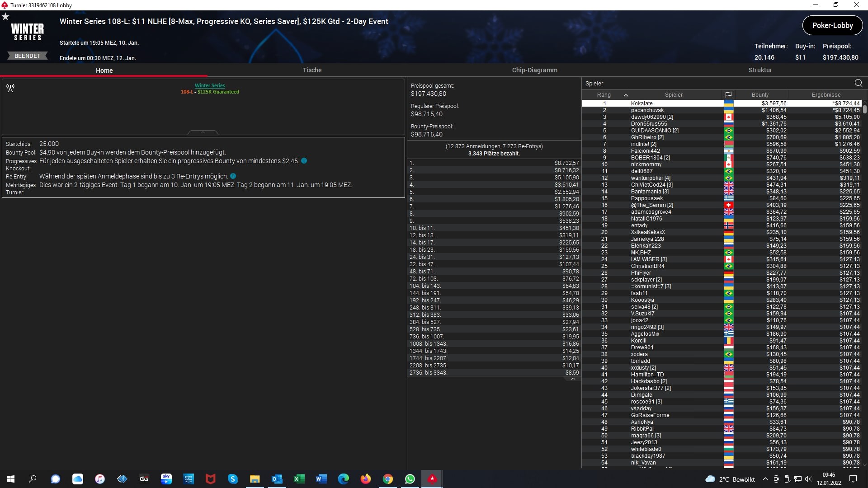
Task: Click the broadcast tower icon
Action: pos(10,88)
